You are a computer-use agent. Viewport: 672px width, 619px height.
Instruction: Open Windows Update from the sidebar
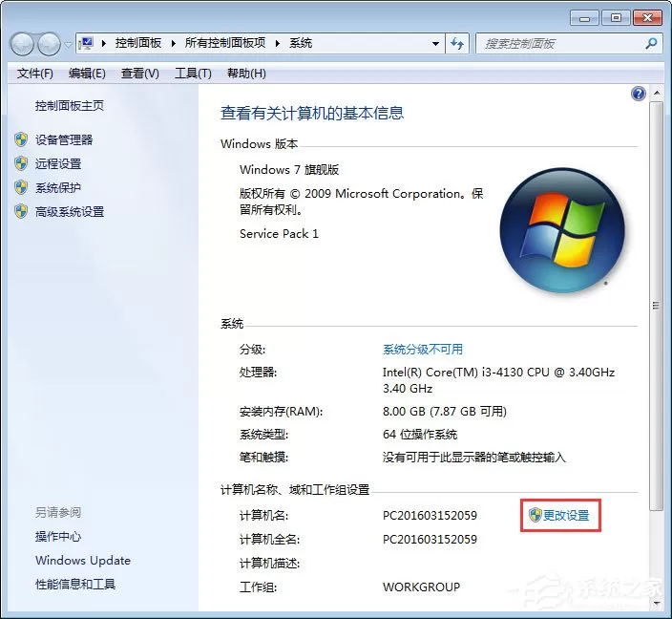pos(83,560)
